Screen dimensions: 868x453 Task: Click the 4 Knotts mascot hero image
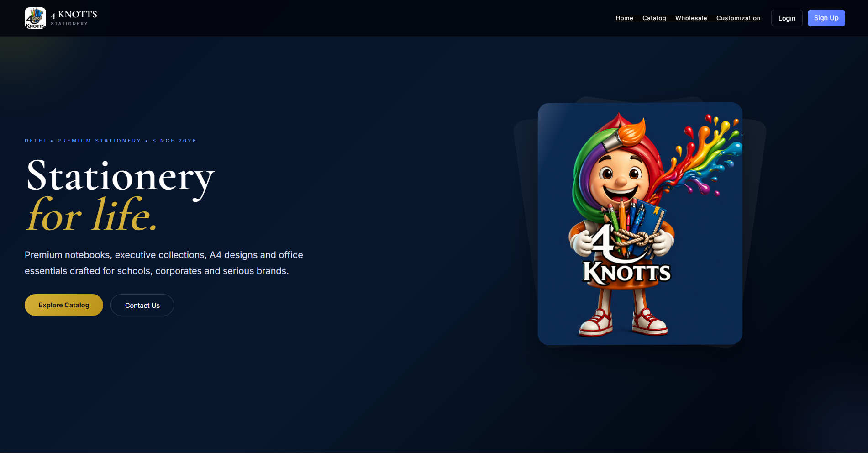(x=640, y=224)
